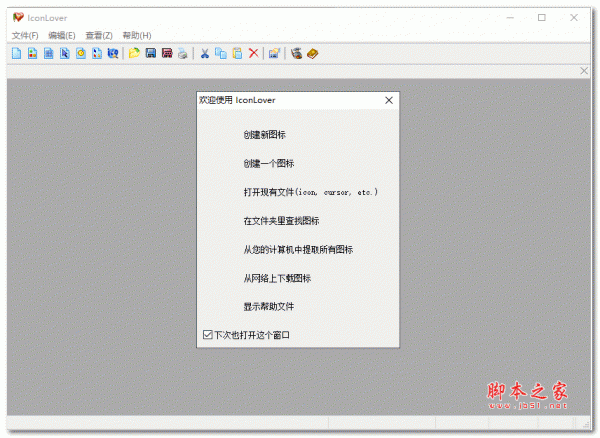Select 在文件夹里查找图标 option
This screenshot has height=438, width=600.
tap(281, 221)
